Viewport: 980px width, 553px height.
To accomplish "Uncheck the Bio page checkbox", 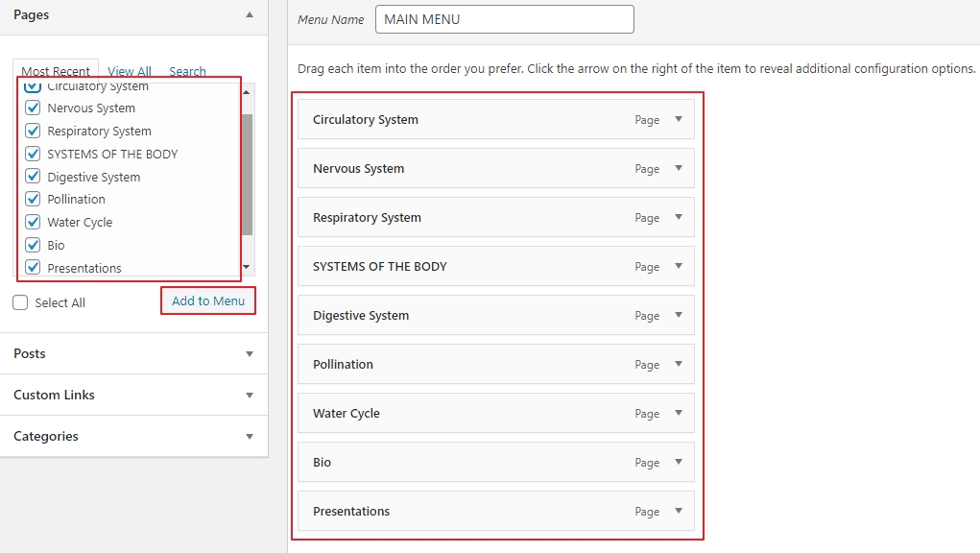I will [33, 245].
